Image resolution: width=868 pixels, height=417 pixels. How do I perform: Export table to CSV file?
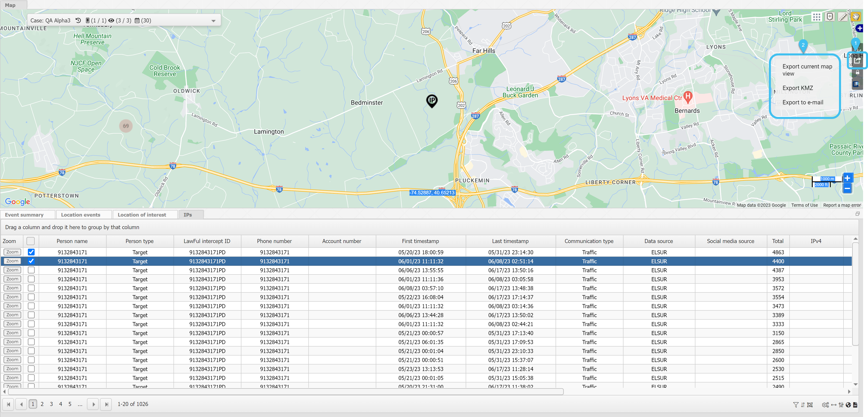click(855, 405)
